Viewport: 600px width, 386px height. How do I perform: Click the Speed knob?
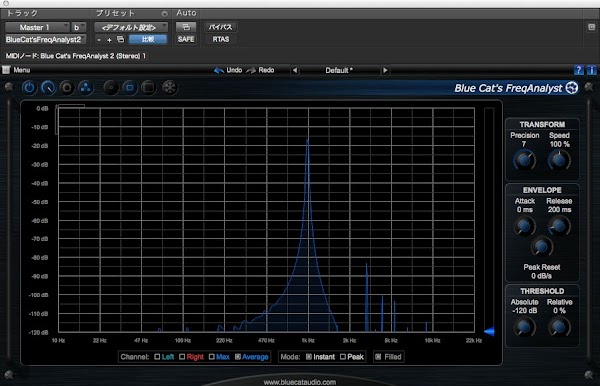point(559,160)
